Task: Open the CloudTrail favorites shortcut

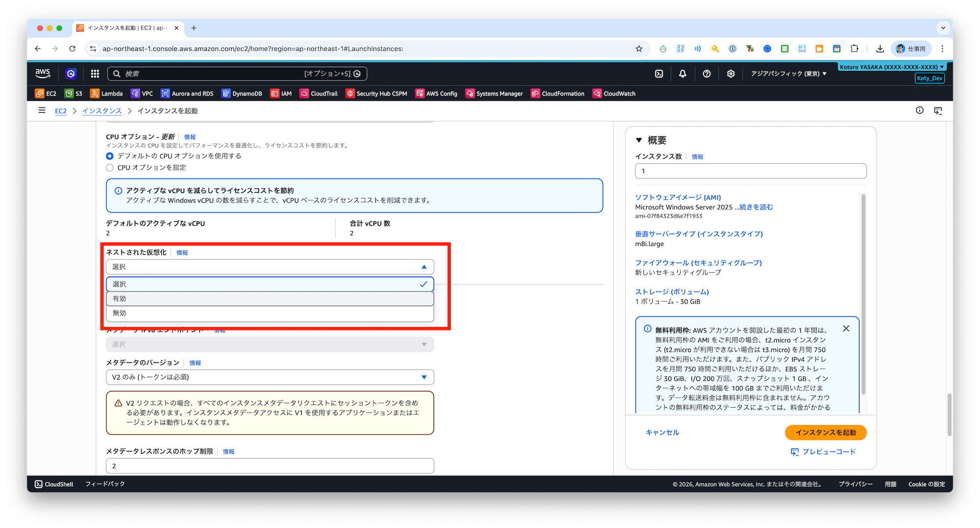Action: click(318, 93)
